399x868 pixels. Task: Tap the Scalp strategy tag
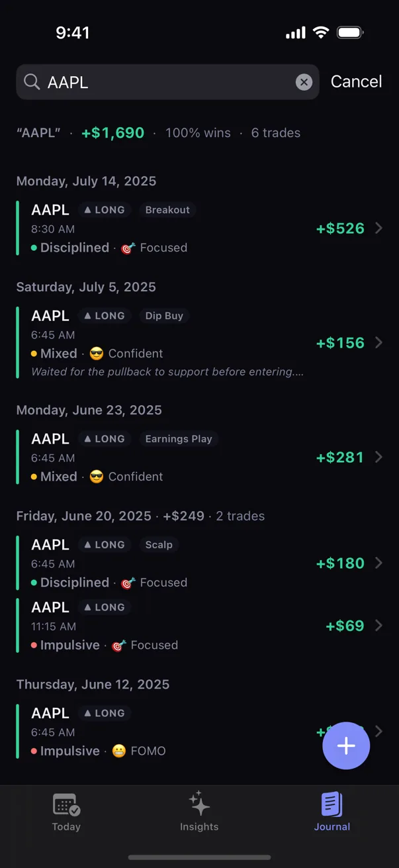point(159,545)
